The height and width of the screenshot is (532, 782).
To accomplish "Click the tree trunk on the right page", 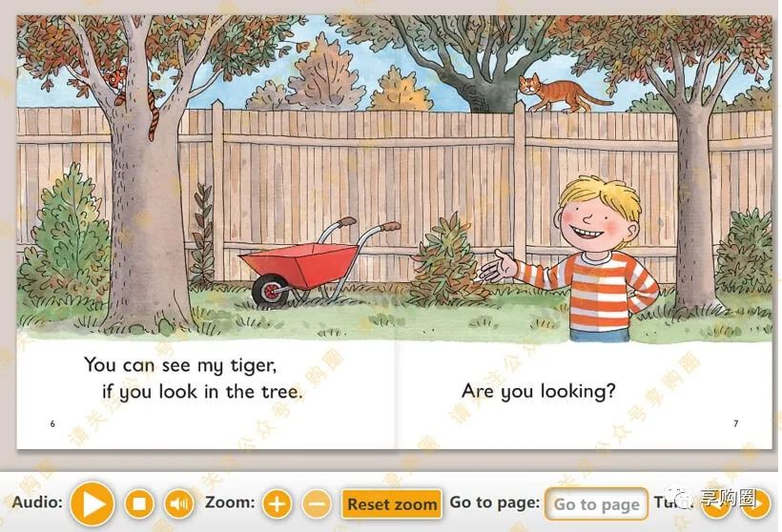I will (693, 210).
